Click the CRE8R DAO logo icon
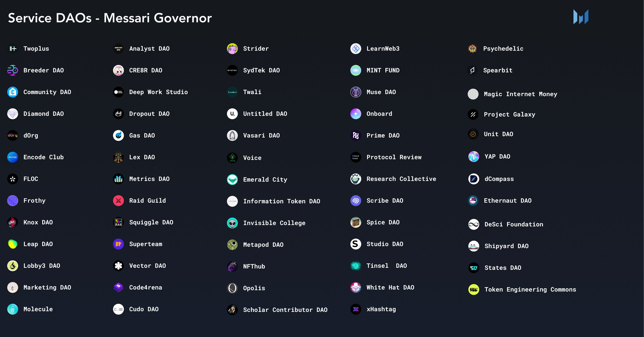 pyautogui.click(x=118, y=70)
